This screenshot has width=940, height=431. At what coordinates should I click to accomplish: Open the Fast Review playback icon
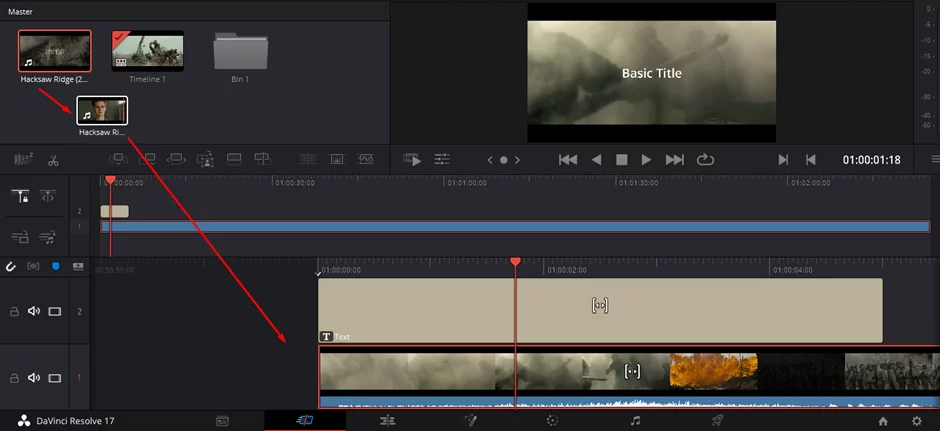(x=412, y=159)
